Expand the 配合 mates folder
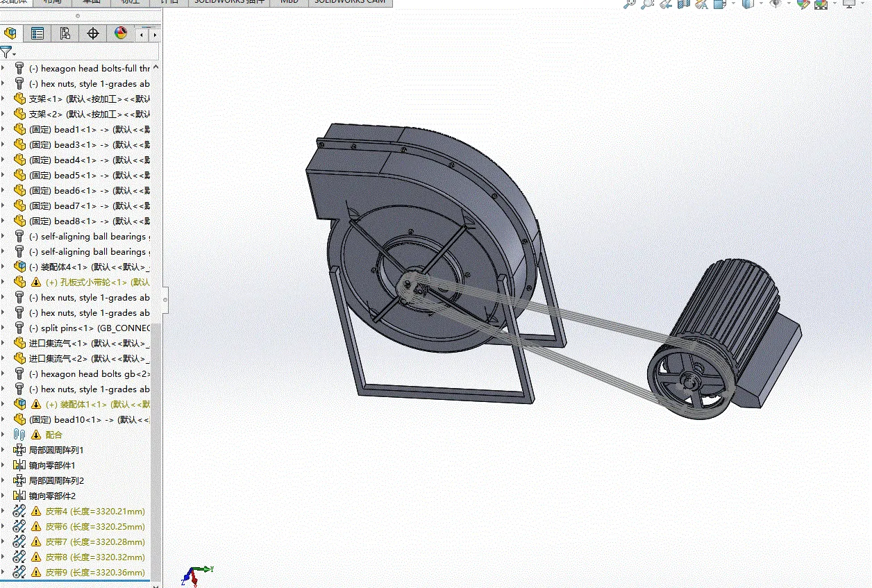The height and width of the screenshot is (588, 872). click(3, 435)
